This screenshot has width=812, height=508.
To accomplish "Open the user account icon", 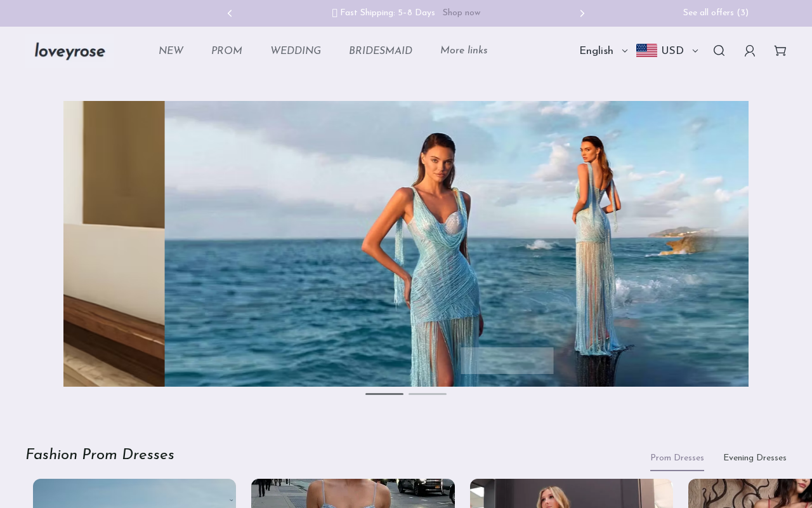I will (x=750, y=51).
